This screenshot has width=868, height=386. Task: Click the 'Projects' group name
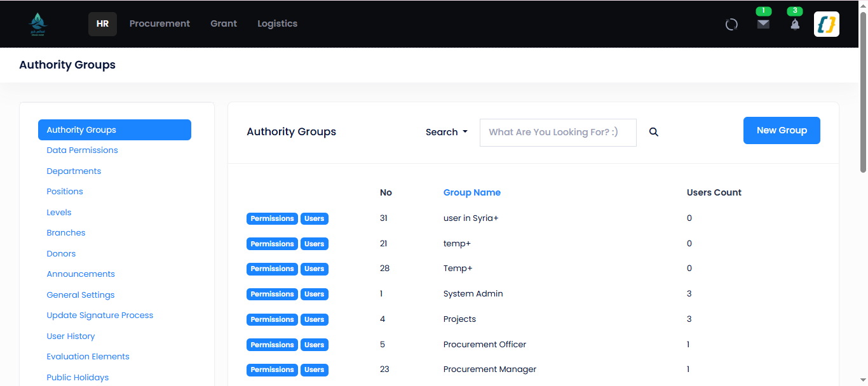459,319
